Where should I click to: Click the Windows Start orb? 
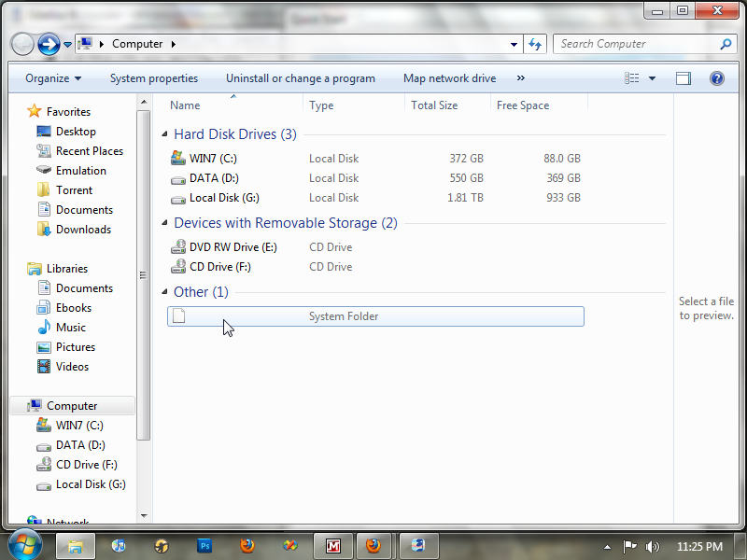[x=24, y=544]
